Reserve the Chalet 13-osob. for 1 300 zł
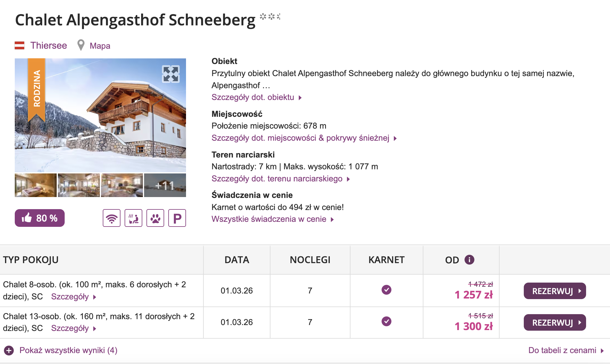Viewport: 610px width, 364px height. tap(554, 323)
